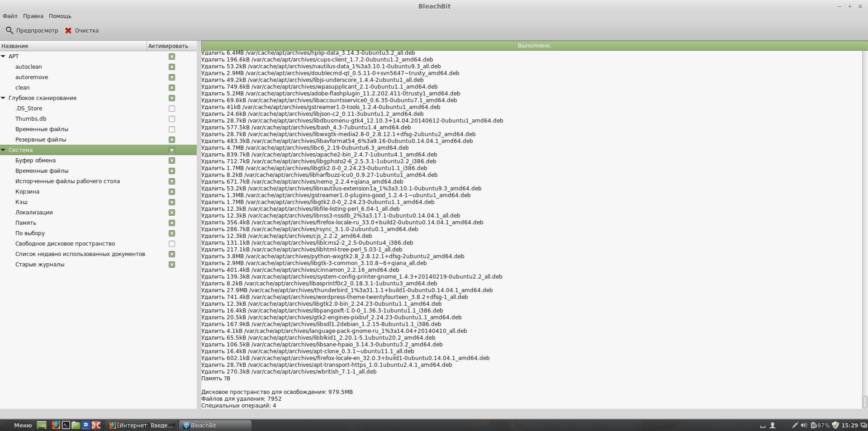Click the Preview magnifier icon in toolbar
Image resolution: width=868 pixels, height=431 pixels.
coord(9,30)
